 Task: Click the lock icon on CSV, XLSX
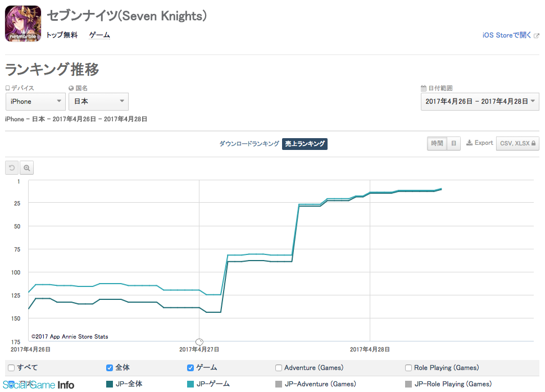[x=534, y=143]
